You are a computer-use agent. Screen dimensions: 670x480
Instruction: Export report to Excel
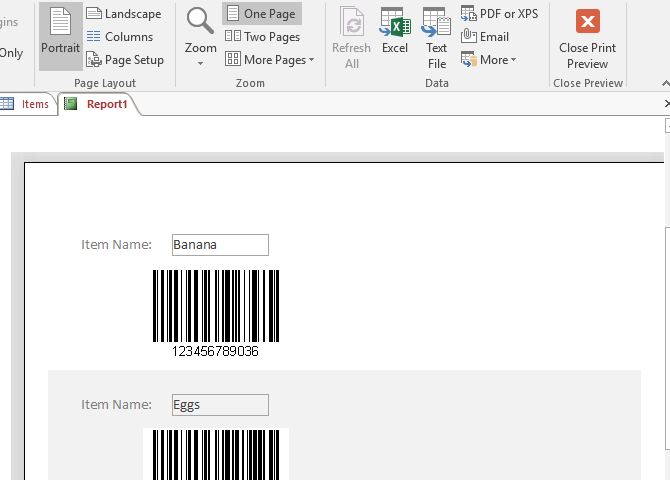(x=395, y=31)
